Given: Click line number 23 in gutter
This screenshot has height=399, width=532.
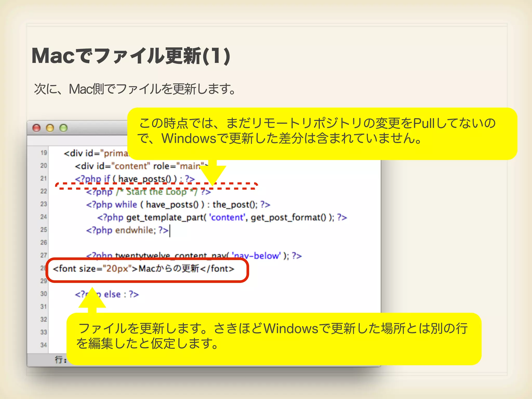Looking at the screenshot, I should 44,204.
